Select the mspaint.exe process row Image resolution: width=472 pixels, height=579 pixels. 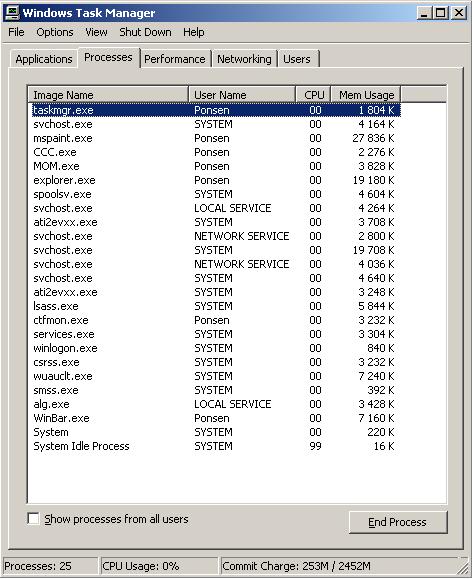point(216,138)
